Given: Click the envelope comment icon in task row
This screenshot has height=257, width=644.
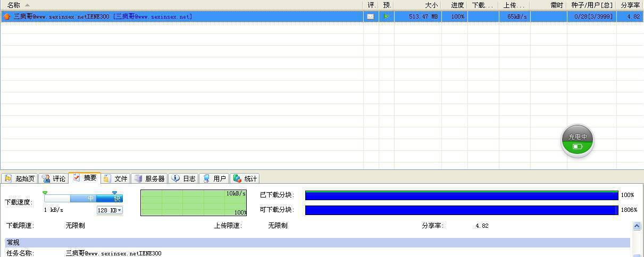Looking at the screenshot, I should tap(370, 16).
